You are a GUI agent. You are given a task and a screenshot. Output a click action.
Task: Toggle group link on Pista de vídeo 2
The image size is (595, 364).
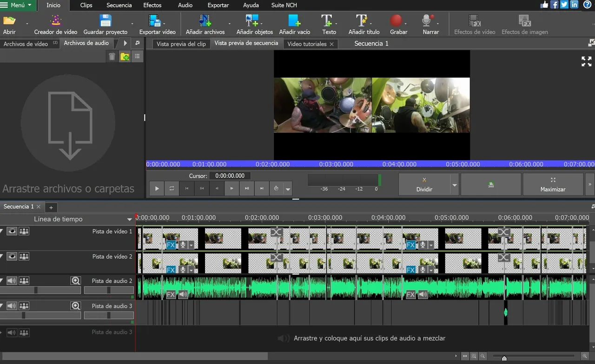pyautogui.click(x=24, y=256)
